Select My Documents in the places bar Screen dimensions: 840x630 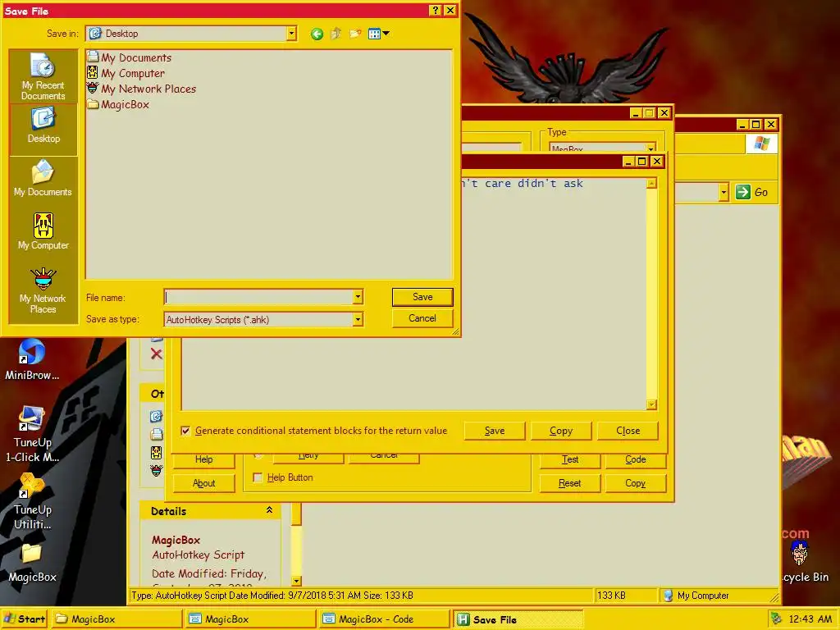43,179
